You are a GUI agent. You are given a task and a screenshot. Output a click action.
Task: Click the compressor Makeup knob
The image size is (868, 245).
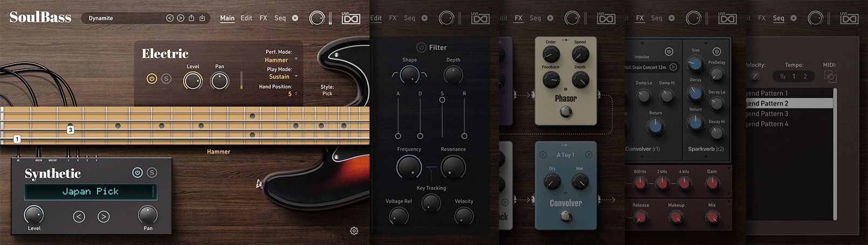coord(675,217)
